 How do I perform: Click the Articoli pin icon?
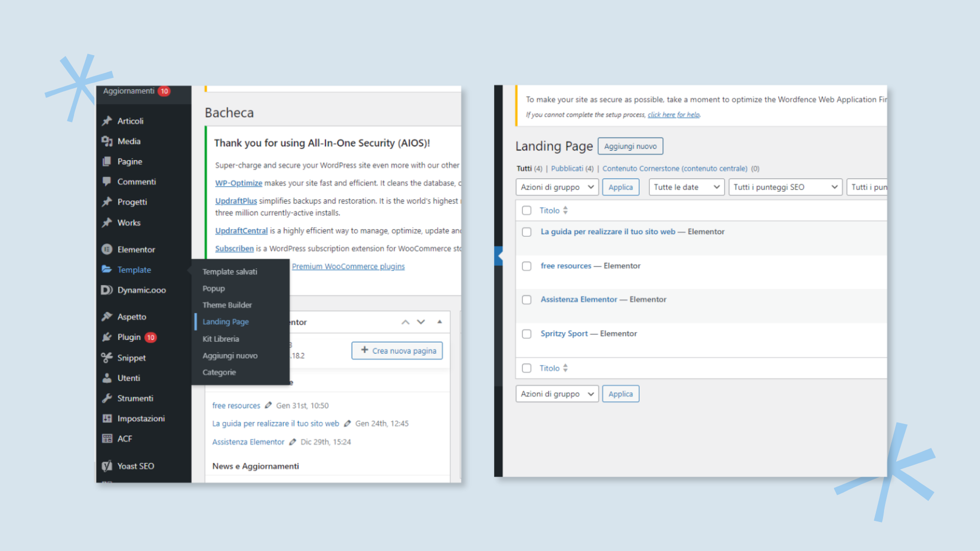pos(107,121)
